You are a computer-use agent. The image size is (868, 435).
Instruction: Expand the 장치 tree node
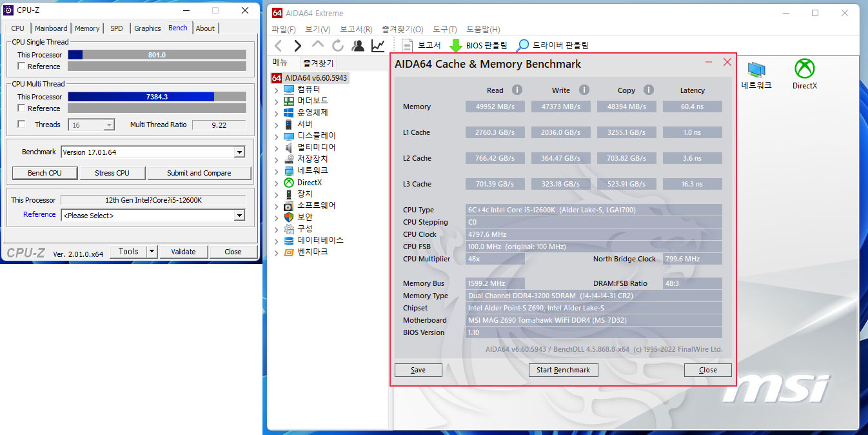pos(277,194)
